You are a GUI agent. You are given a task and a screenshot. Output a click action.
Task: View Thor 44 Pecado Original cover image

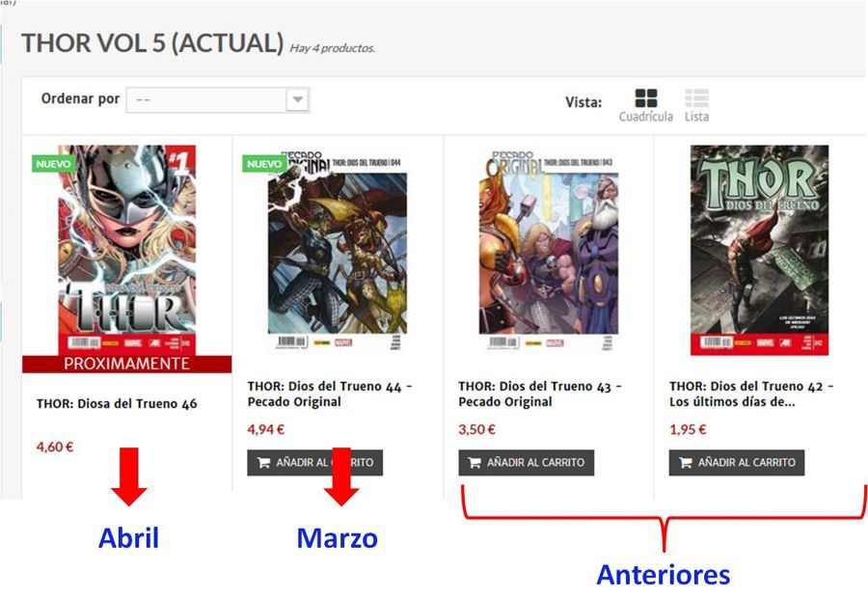338,250
